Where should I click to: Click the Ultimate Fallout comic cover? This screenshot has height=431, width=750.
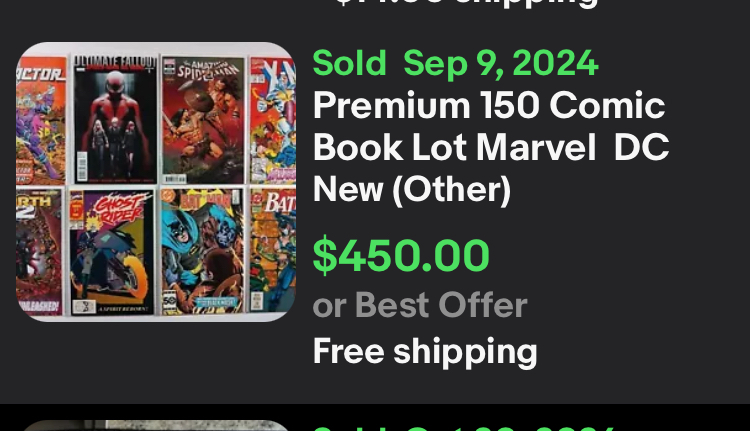click(x=115, y=119)
